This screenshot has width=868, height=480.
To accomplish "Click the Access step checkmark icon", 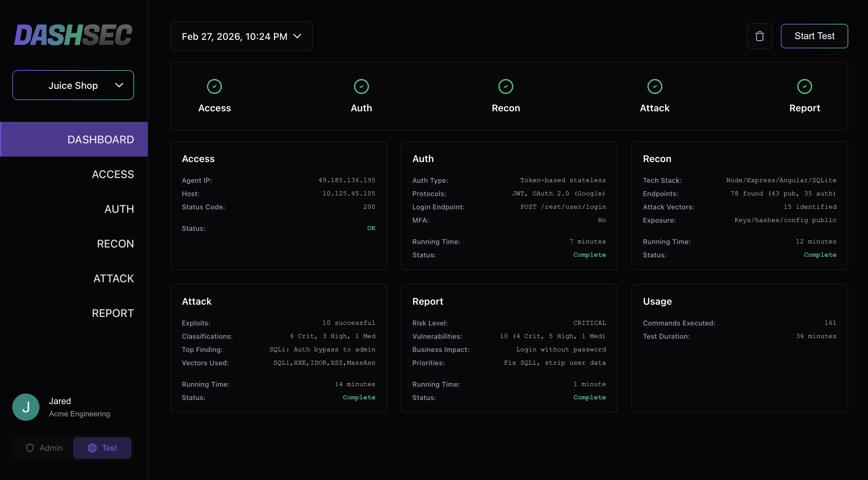I will 214,86.
